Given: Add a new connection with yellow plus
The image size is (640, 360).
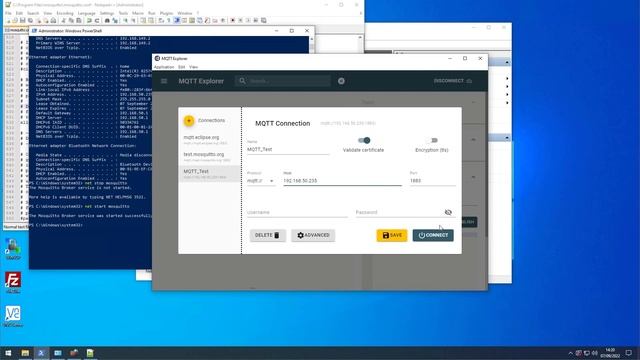Looking at the screenshot, I should click(189, 120).
